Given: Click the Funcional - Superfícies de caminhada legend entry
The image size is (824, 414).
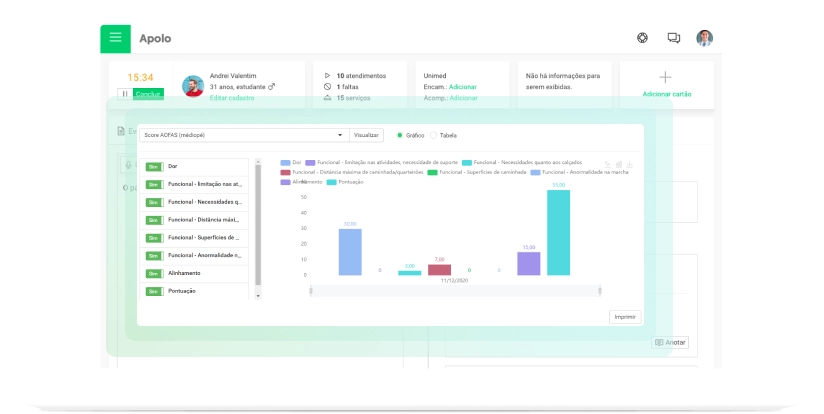Looking at the screenshot, I should coord(477,172).
